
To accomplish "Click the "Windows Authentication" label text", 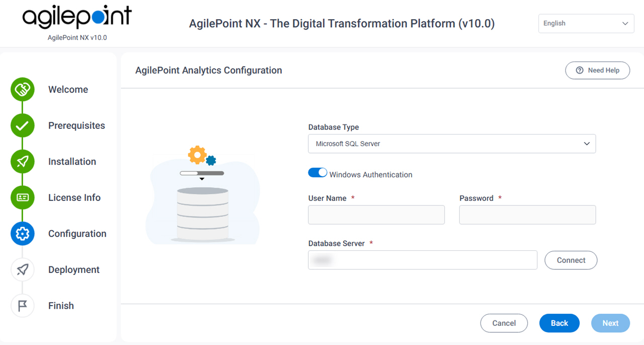I will point(371,175).
